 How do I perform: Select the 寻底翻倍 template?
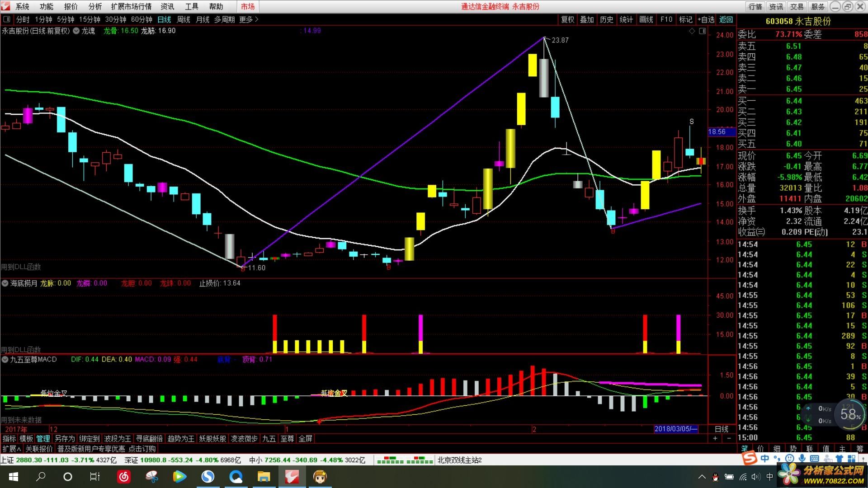[149, 438]
